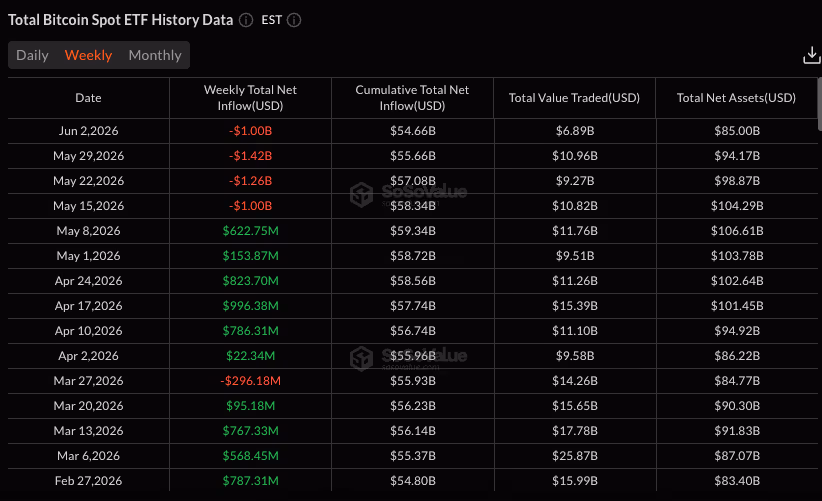
Task: Click the $104.29B net assets cell
Action: tap(737, 206)
